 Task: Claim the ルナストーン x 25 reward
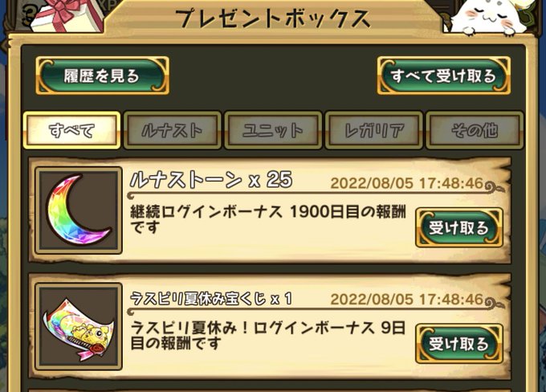(x=459, y=228)
